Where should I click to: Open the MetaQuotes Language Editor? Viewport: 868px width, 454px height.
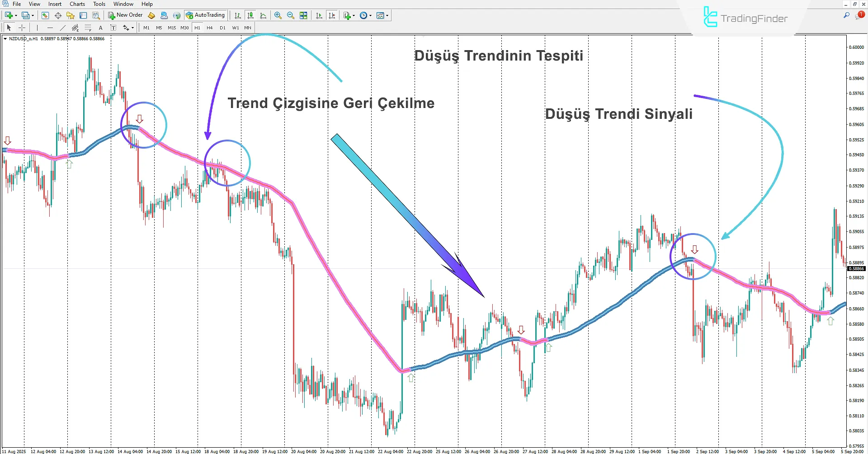pos(151,15)
